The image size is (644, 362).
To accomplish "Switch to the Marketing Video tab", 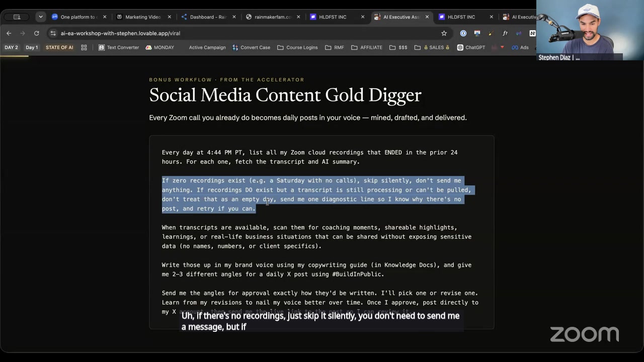I will pos(139,17).
